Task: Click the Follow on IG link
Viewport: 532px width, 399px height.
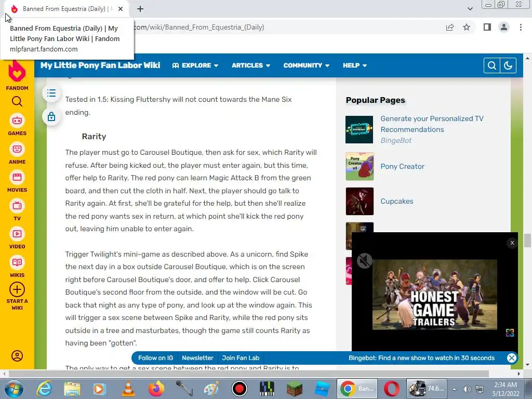Action: point(155,357)
